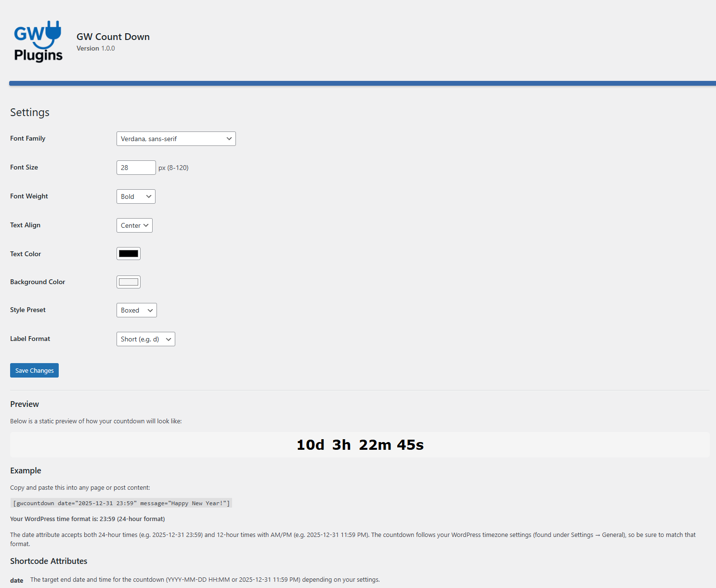Open the Font Family dropdown
The width and height of the screenshot is (716, 588).
(x=176, y=139)
